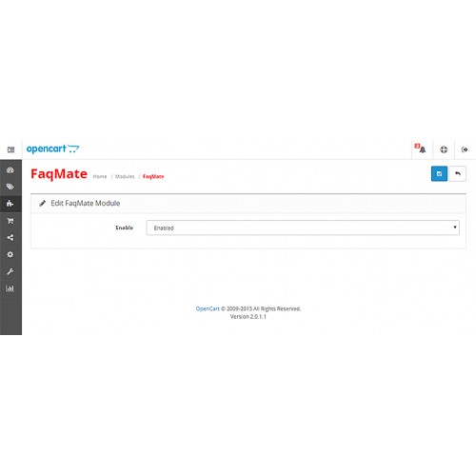Open the Tools wrench icon
Viewport: 476px width, 476px height.
(10, 271)
